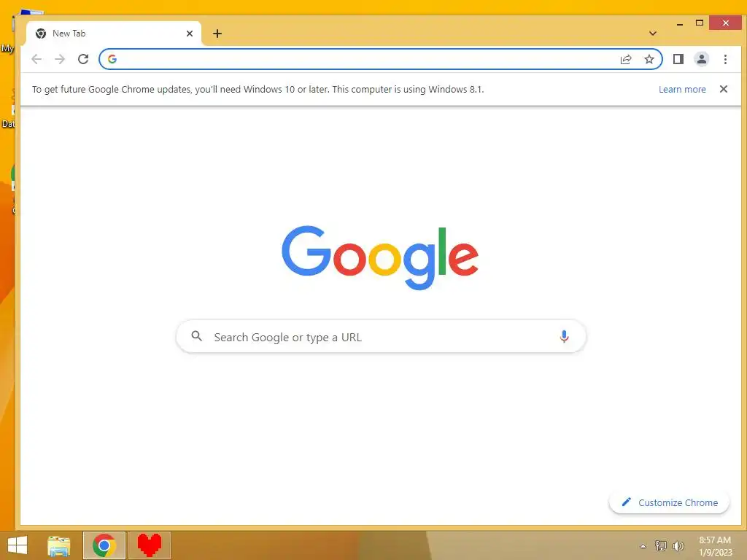Close the New Tab tab
The image size is (747, 560).
click(x=190, y=34)
